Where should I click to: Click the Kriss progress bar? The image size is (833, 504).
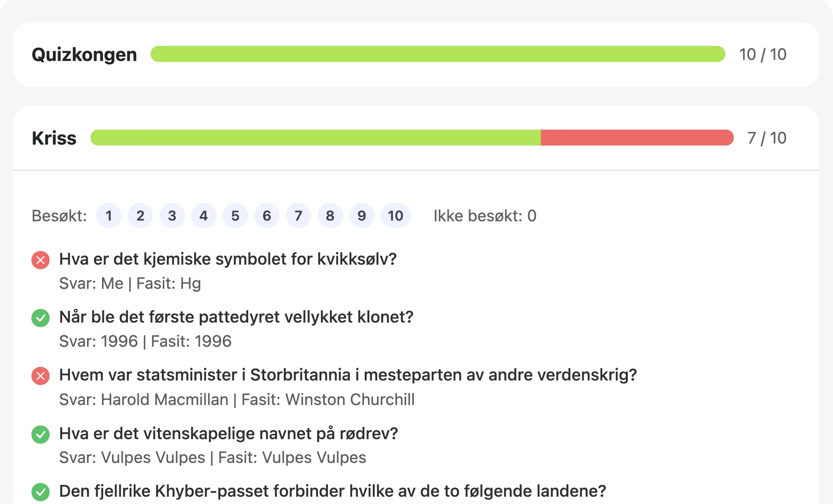pyautogui.click(x=410, y=138)
